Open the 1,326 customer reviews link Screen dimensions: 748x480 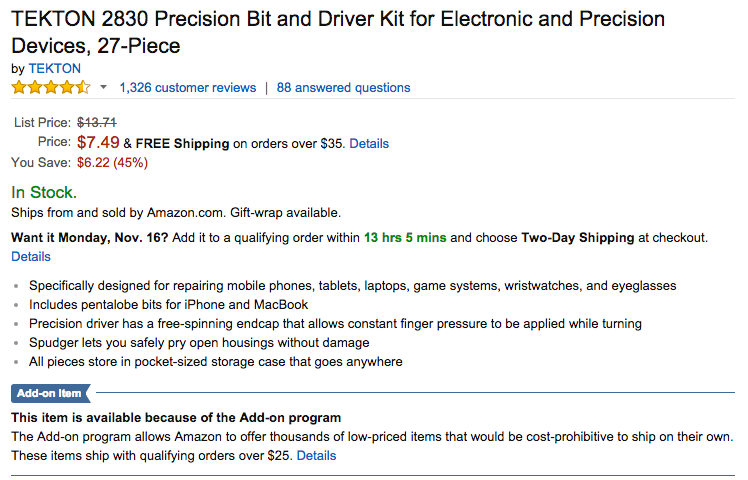[x=187, y=88]
